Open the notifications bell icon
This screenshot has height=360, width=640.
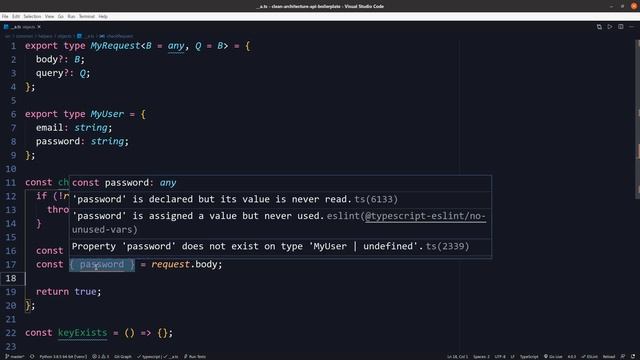coord(633,356)
